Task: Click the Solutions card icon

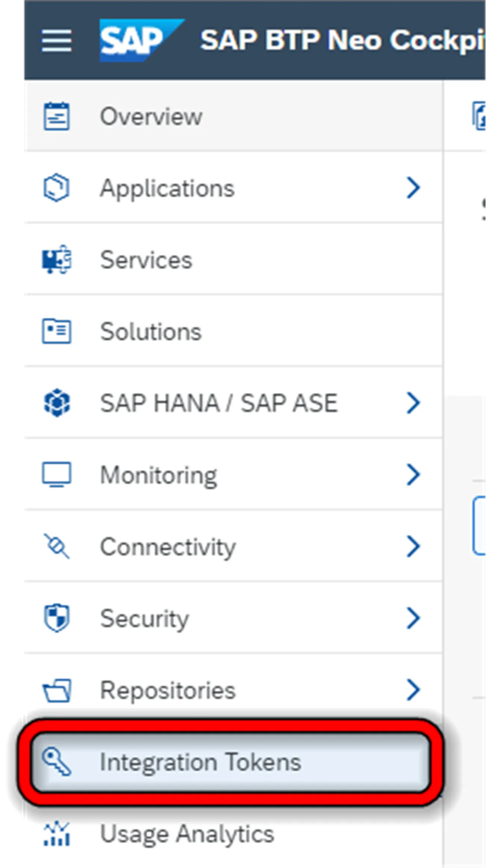Action: [56, 331]
